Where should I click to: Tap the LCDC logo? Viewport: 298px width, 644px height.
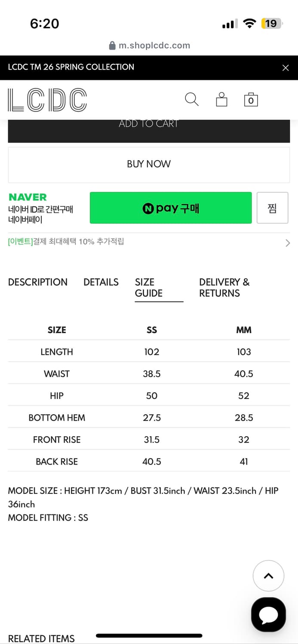pos(47,99)
